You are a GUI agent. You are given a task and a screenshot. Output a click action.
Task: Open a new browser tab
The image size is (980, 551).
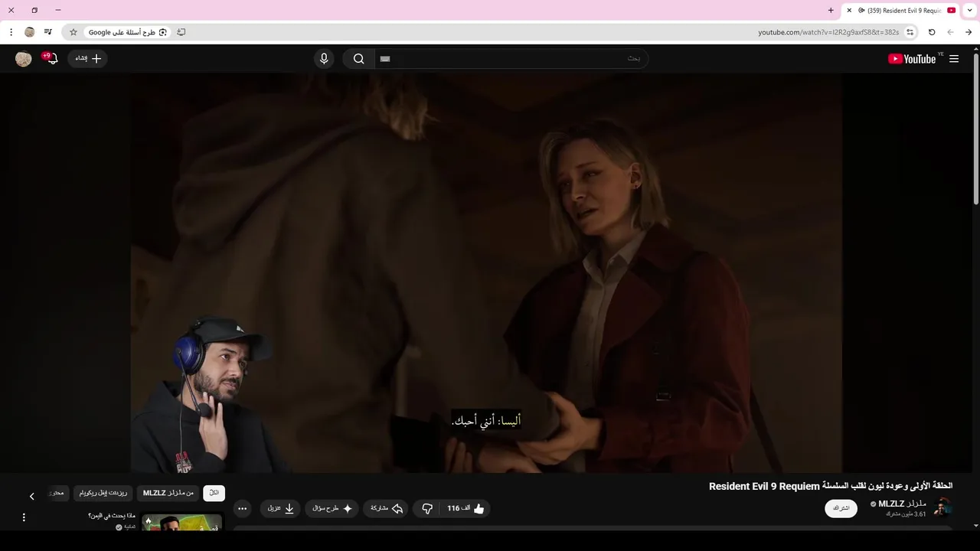(831, 11)
